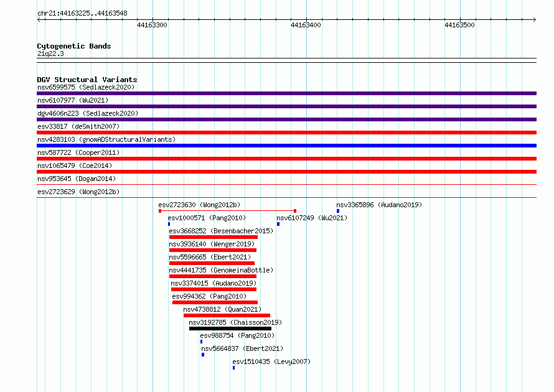This screenshot has height=392, width=554.
Task: Click the small blue marker under esv1510435
Action: click(x=233, y=368)
